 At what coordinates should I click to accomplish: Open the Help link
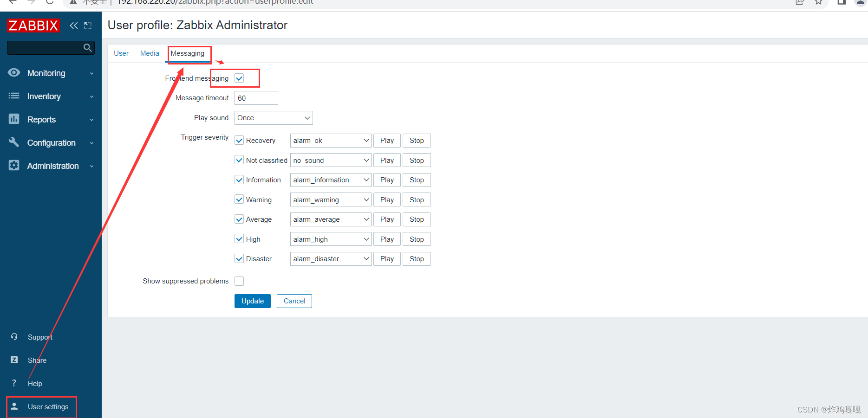pyautogui.click(x=35, y=384)
